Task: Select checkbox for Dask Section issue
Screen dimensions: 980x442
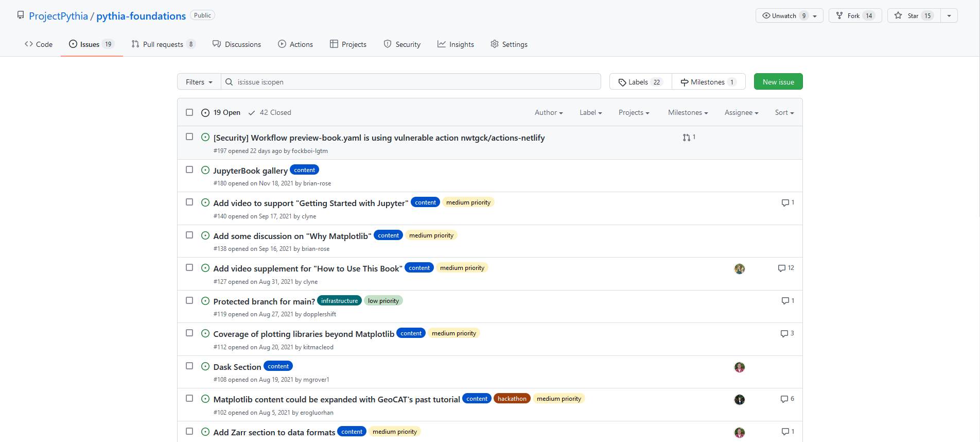Action: point(189,366)
